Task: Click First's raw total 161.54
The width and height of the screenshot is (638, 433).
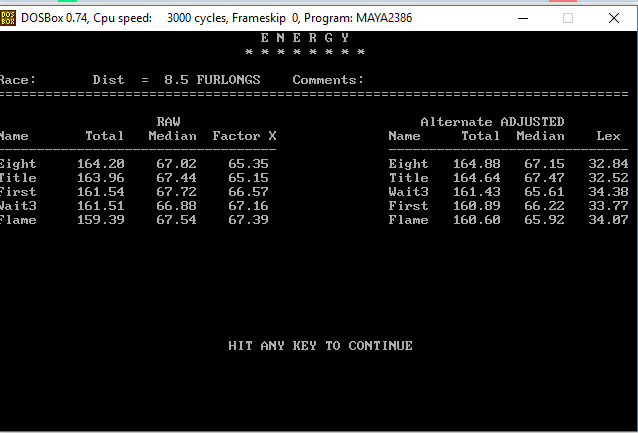Action: (101, 192)
